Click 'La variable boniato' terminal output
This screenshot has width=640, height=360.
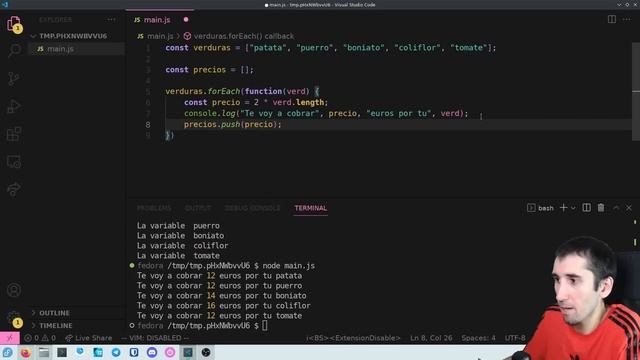[180, 236]
